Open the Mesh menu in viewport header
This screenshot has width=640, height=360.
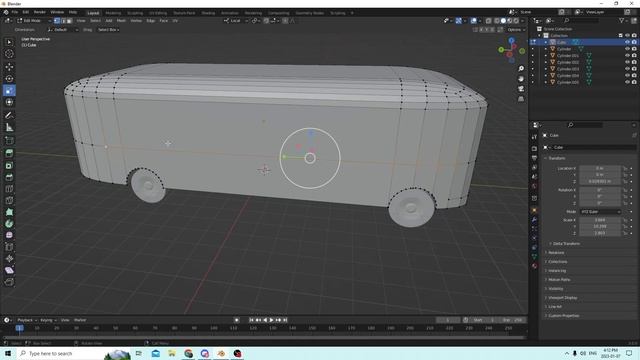(x=121, y=20)
